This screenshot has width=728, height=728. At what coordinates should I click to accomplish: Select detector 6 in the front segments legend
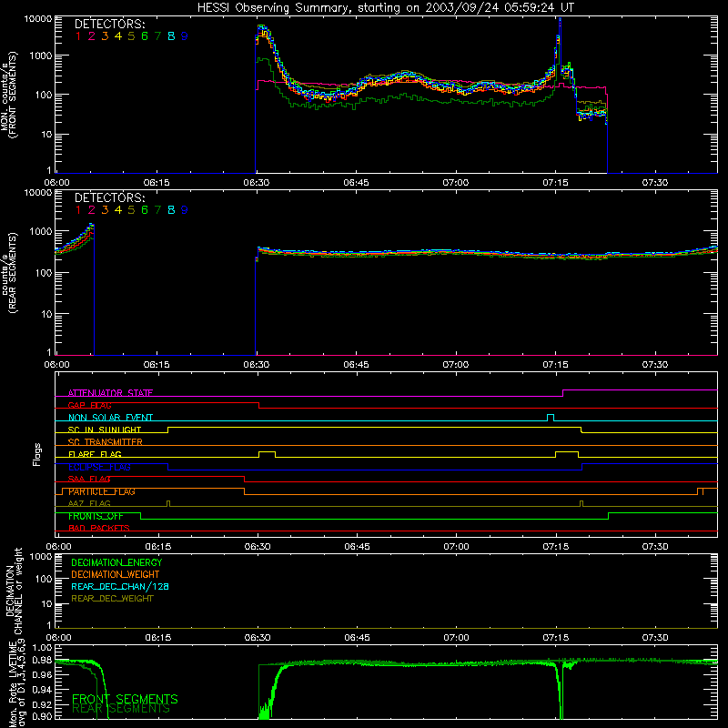coord(145,36)
